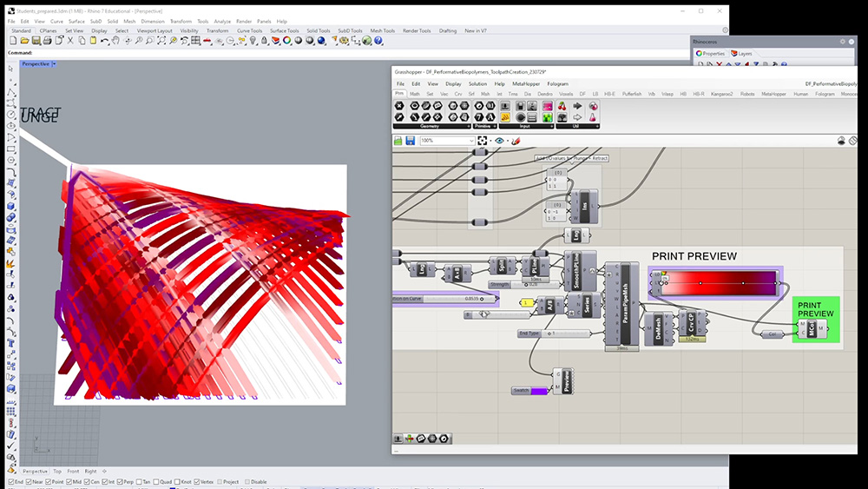Click the black arrow icon in Util group
The height and width of the screenshot is (489, 868).
(577, 106)
